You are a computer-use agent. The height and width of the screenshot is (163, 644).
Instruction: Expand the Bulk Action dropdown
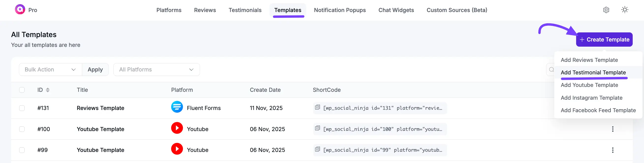coord(50,69)
